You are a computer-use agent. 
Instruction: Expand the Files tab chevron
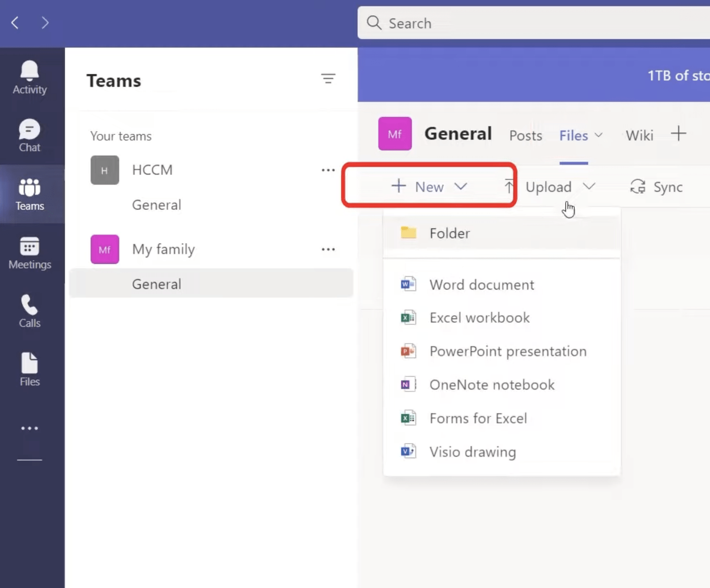(x=599, y=135)
